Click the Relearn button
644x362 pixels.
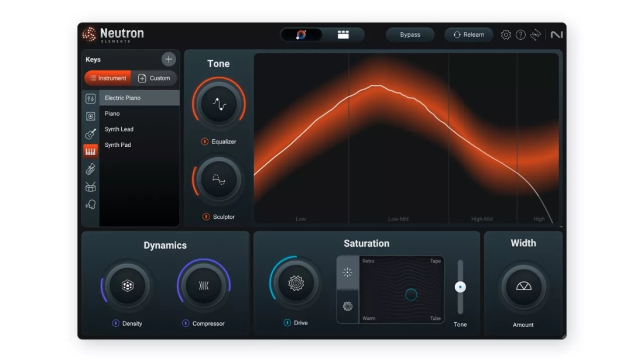coord(468,35)
